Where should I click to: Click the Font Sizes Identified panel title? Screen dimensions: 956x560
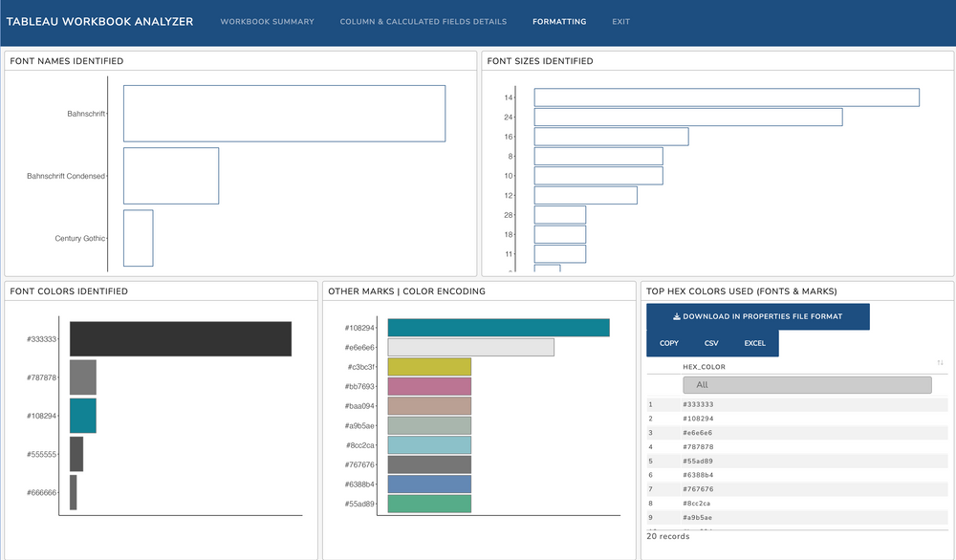[539, 61]
